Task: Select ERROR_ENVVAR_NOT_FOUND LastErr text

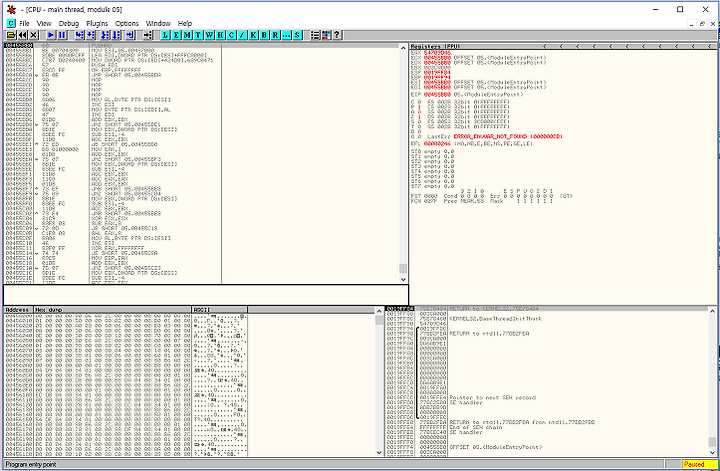Action: coord(508,136)
